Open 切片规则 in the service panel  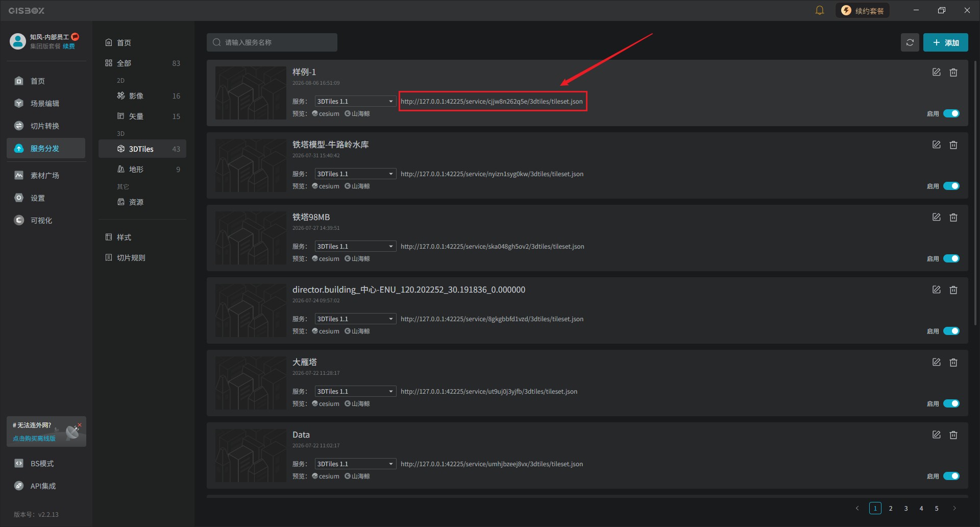(x=142, y=258)
